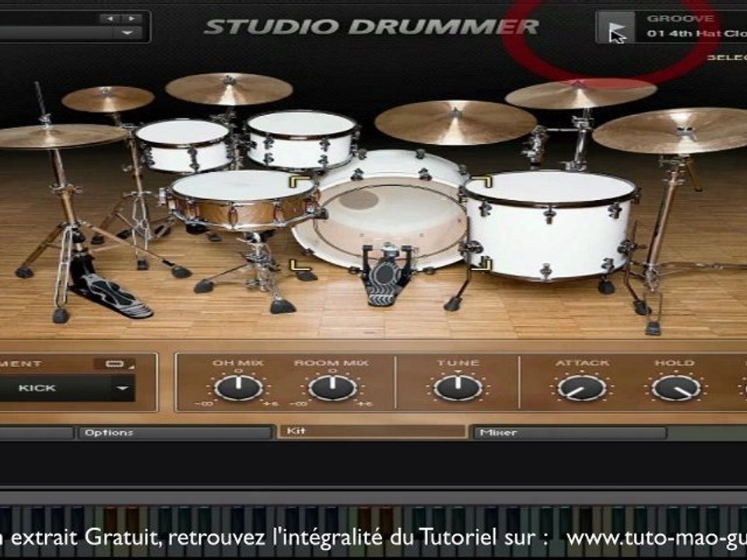Adjust the ATTACK knob
The height and width of the screenshot is (560, 747).
(582, 387)
